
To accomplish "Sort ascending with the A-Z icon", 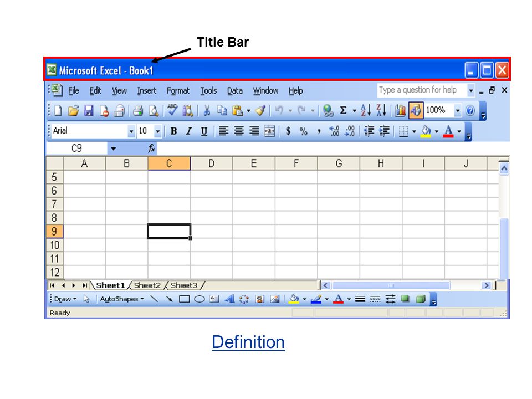I will 365,111.
